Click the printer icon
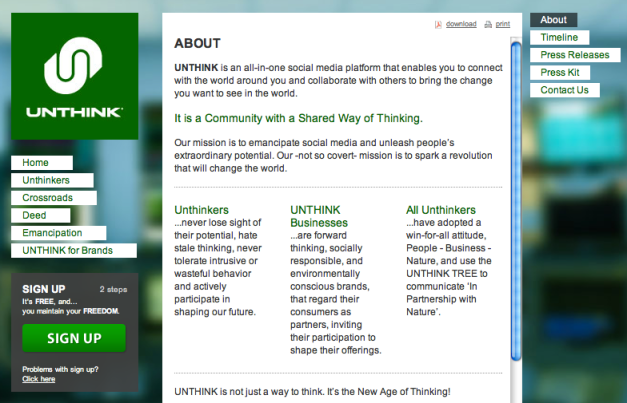Viewport: 627px width, 403px height. [488, 24]
